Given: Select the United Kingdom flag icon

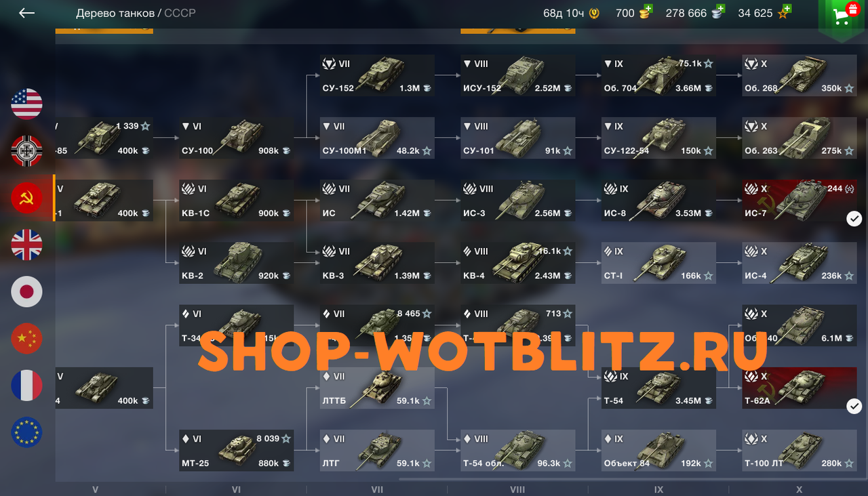Looking at the screenshot, I should point(27,245).
